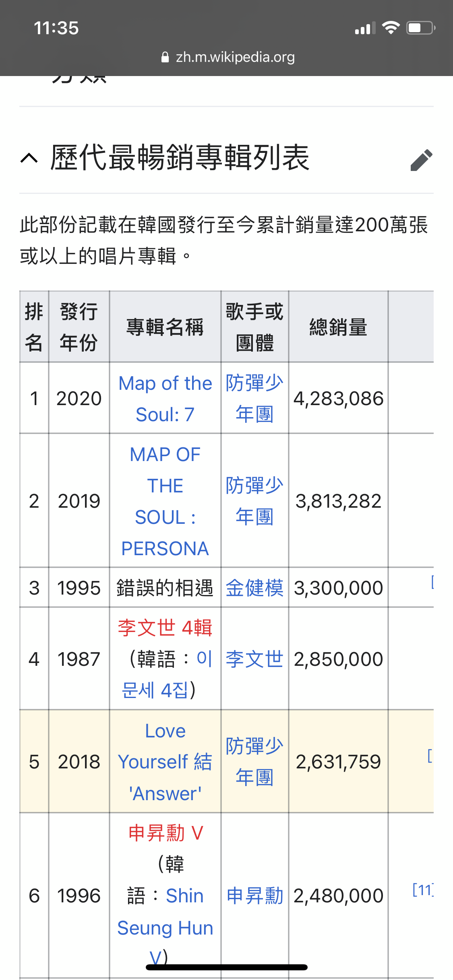Tap the Wi-Fi status icon

[x=391, y=28]
